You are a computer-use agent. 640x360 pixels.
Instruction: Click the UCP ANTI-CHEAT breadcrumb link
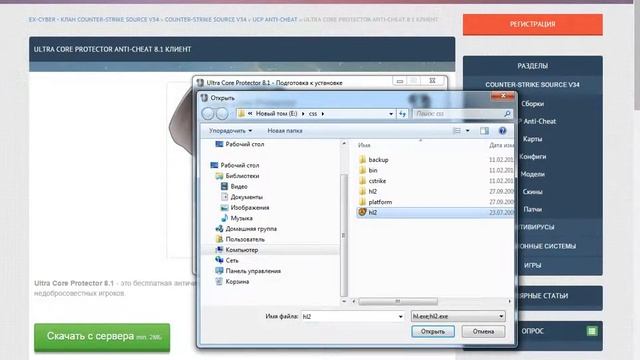pos(275,20)
